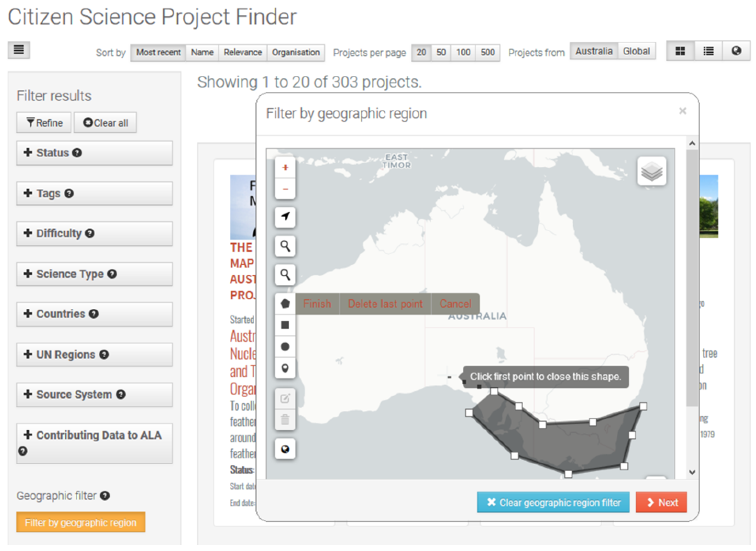Click the map zoom out minus button
Viewport: 756px width, 551px height.
click(285, 189)
